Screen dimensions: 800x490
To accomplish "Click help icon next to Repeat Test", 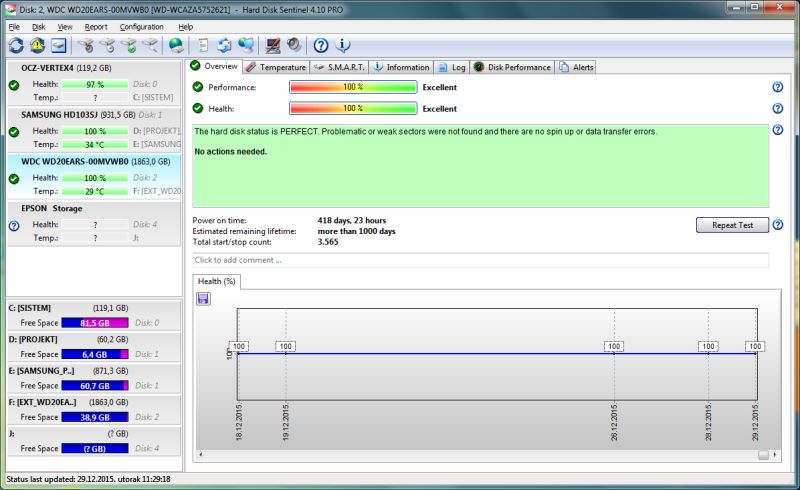I will click(777, 225).
